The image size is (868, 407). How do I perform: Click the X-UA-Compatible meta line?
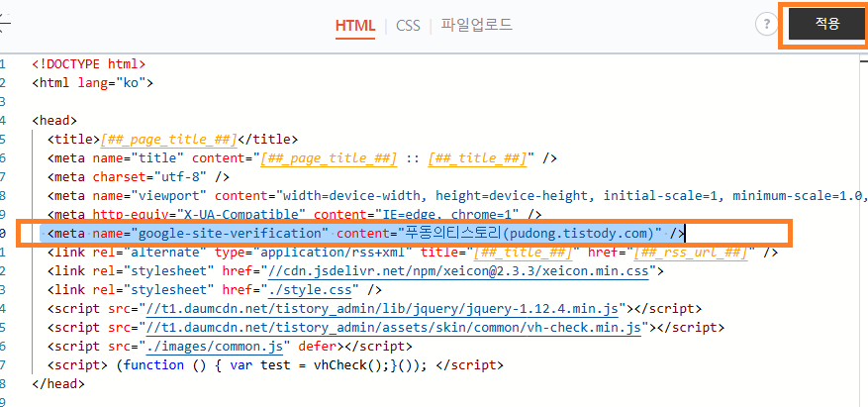coord(295,214)
